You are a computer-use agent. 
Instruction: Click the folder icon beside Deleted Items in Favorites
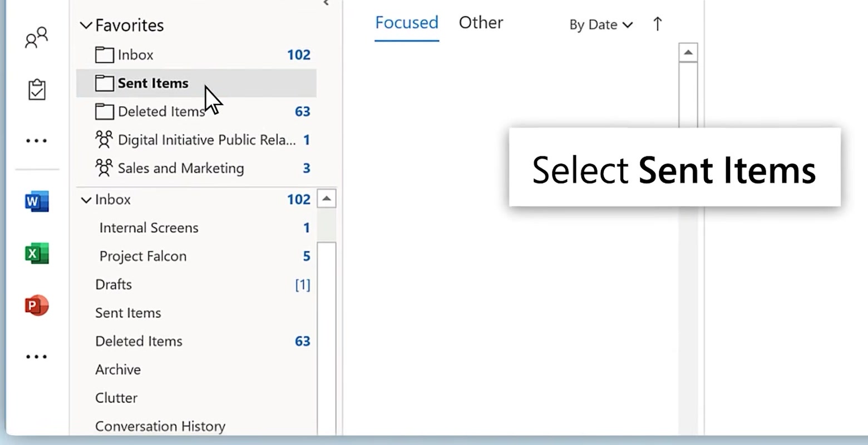(104, 111)
